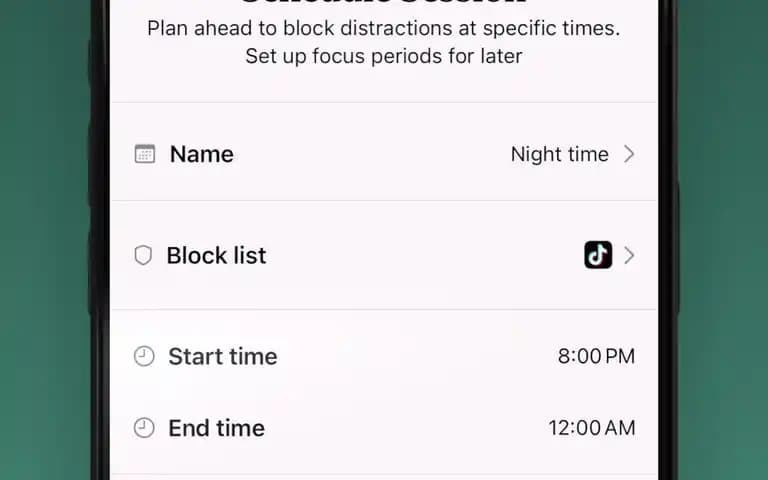Click the partially visible Schedule Session title
This screenshot has height=480, width=768.
tap(384, 2)
